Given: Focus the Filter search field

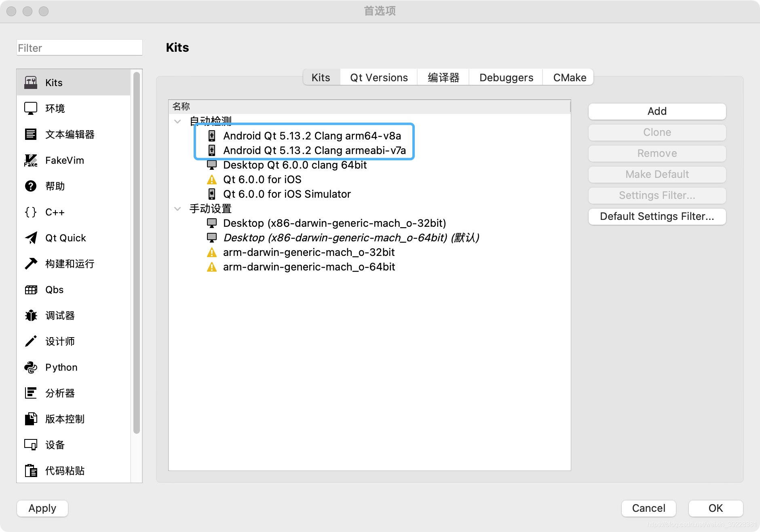Looking at the screenshot, I should (80, 48).
